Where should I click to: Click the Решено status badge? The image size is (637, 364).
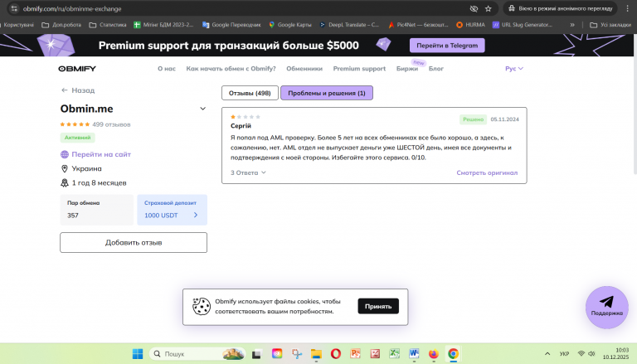[474, 119]
